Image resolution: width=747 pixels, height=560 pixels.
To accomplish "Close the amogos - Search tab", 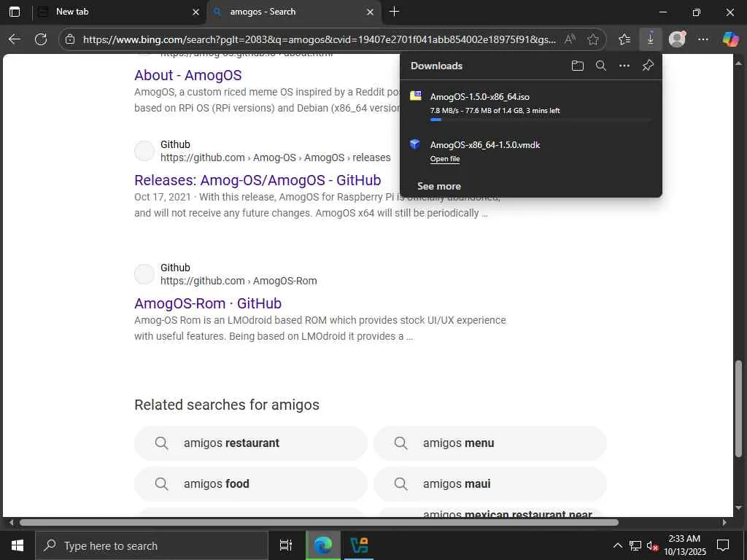I will pos(370,12).
